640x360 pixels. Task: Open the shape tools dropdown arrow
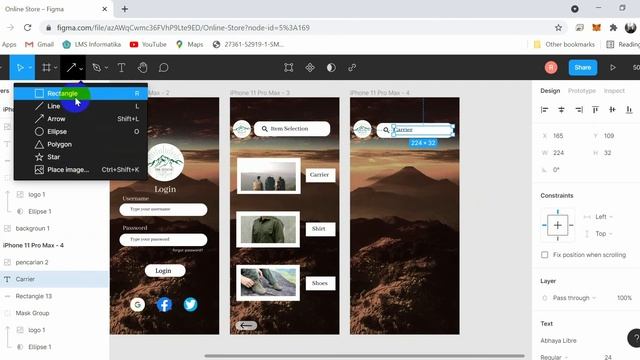pos(81,69)
